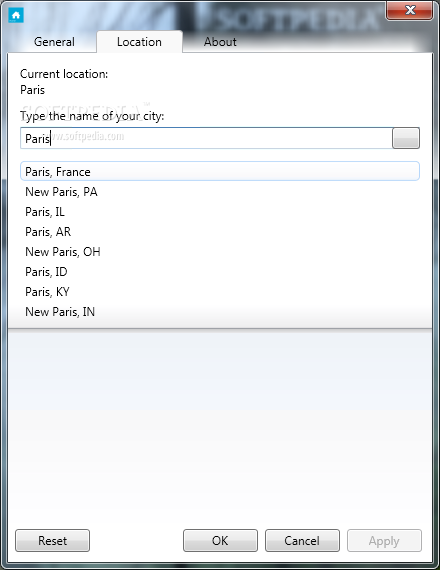Image resolution: width=440 pixels, height=570 pixels.
Task: Select the Location tab
Action: click(x=139, y=42)
